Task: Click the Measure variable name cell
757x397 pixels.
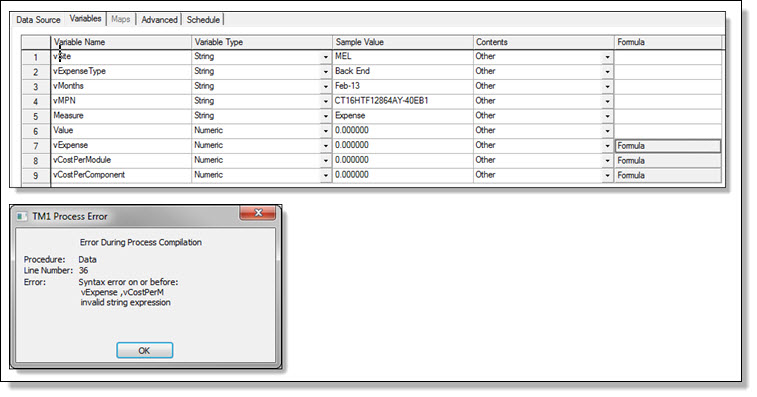Action: 121,116
